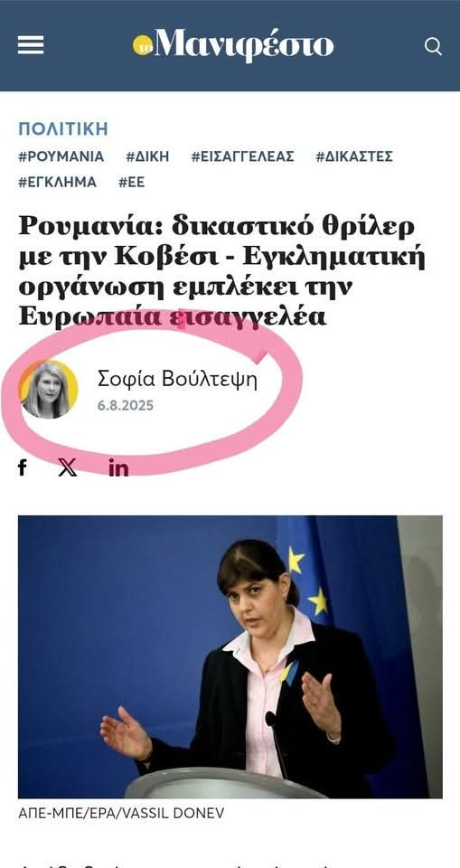Click the publication date 6.8.2025

click(x=126, y=406)
